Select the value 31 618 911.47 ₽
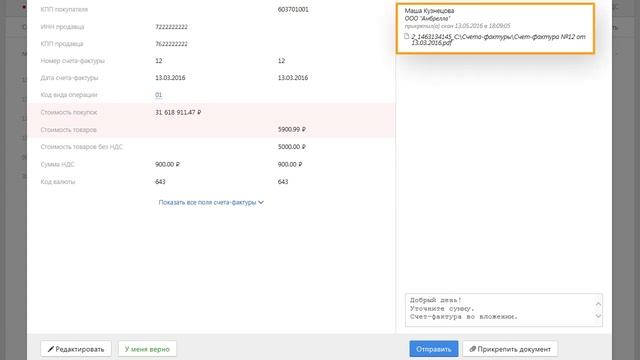The width and height of the screenshot is (640, 360). click(x=178, y=112)
